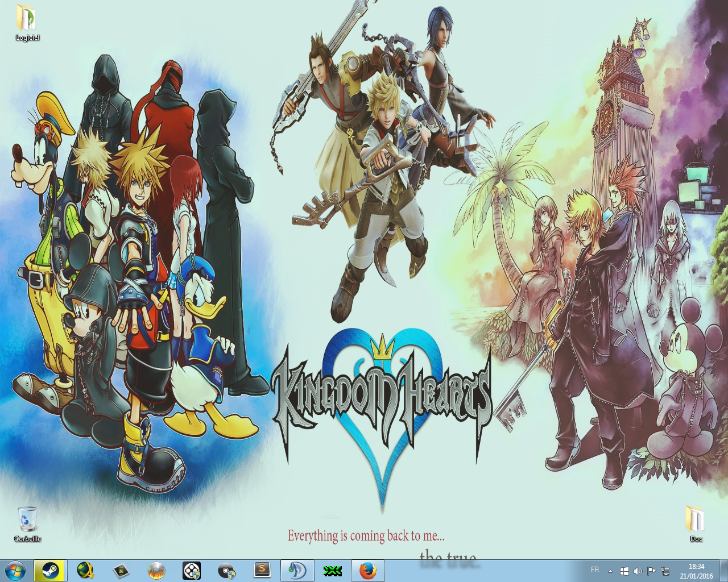
Task: Open the network connection tray icon
Action: tap(665, 571)
